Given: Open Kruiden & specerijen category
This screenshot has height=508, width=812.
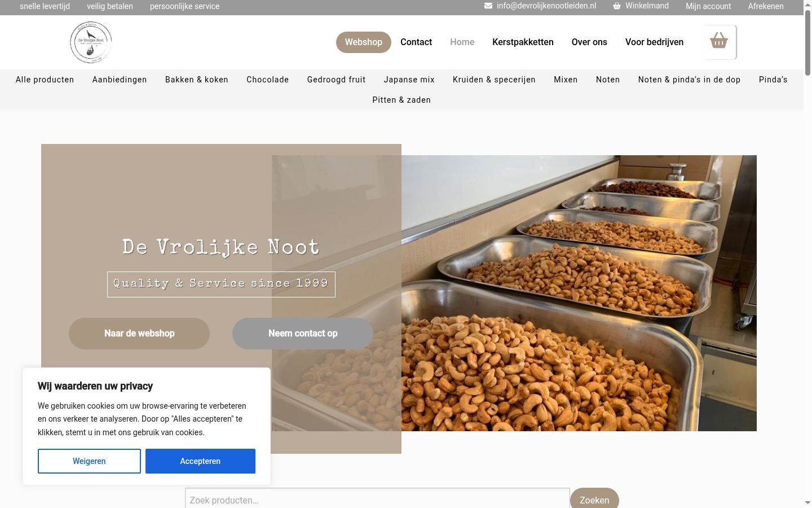Looking at the screenshot, I should 494,80.
